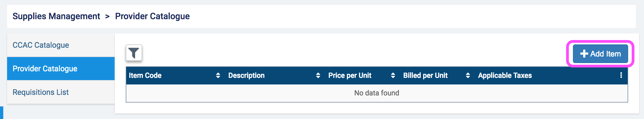This screenshot has width=644, height=119.
Task: Click the Item Code column header
Action: (x=145, y=75)
